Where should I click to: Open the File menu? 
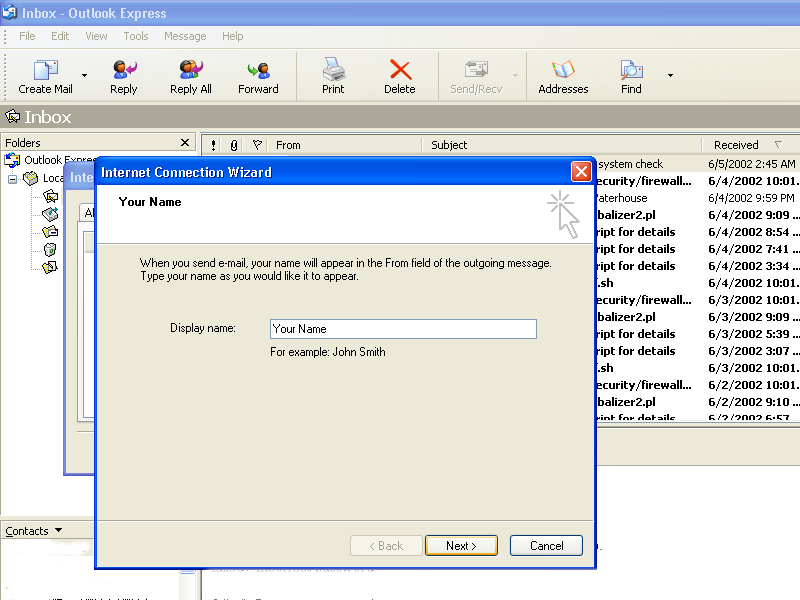pyautogui.click(x=27, y=36)
